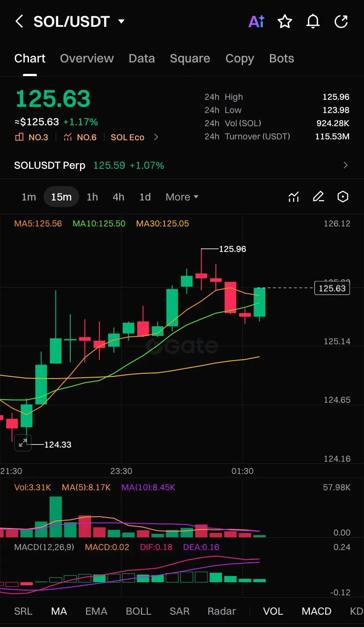Select the 1m timeframe
The image size is (364, 627).
29,197
